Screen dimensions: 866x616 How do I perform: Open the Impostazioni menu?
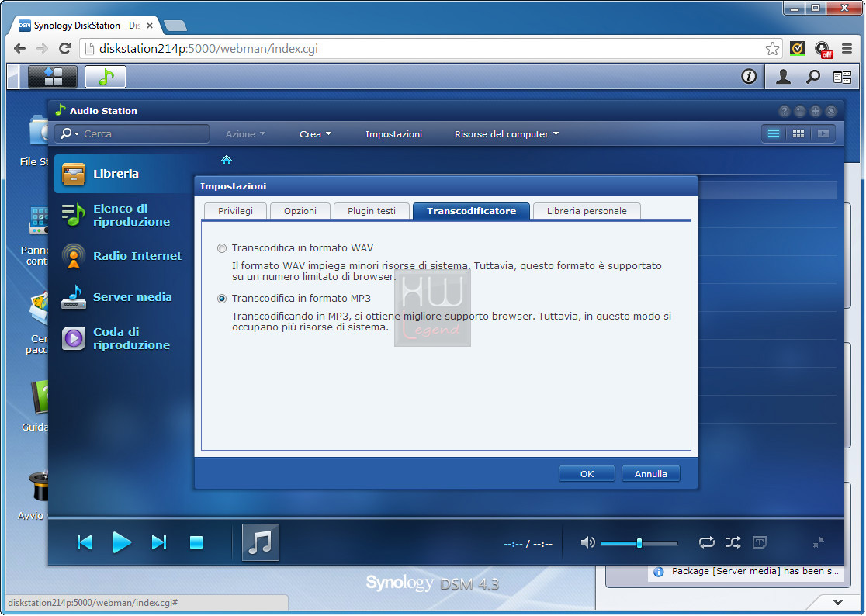393,134
